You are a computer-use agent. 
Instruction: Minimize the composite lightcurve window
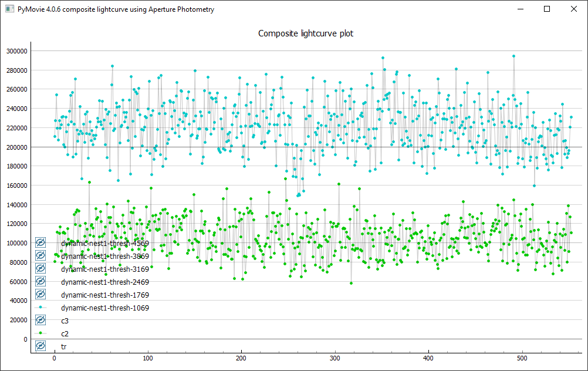point(520,9)
